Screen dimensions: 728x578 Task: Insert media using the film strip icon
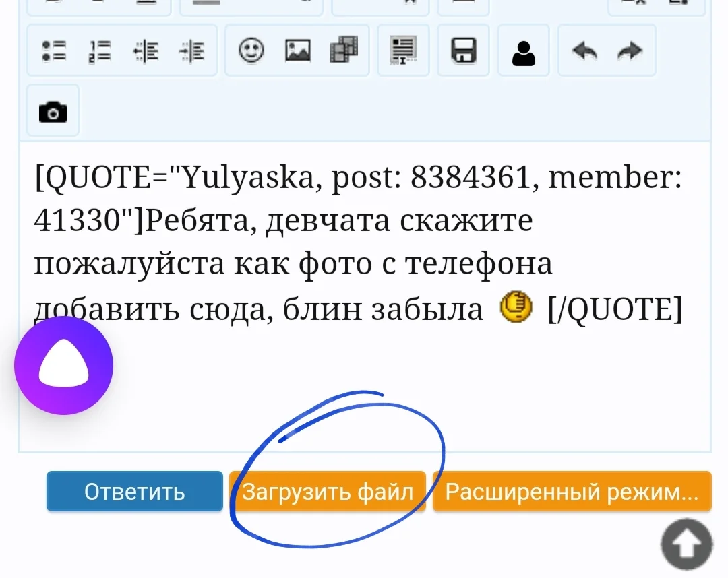(344, 50)
